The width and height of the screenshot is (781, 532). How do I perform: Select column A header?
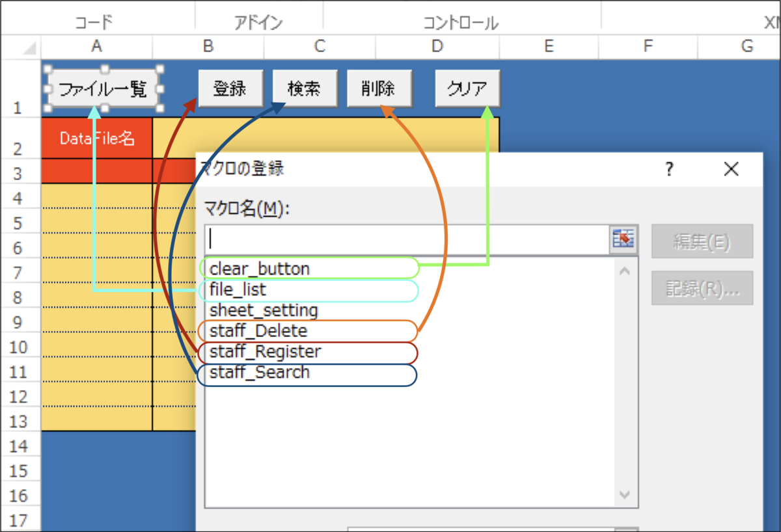96,46
